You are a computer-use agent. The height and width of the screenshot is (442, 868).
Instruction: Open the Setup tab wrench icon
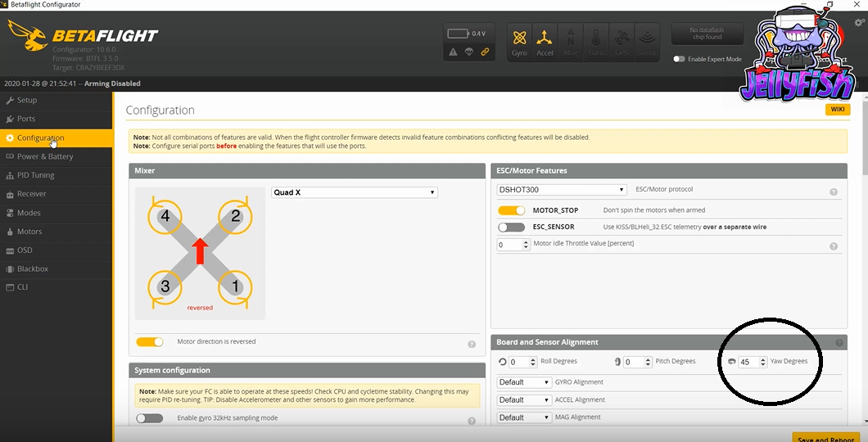(9, 100)
